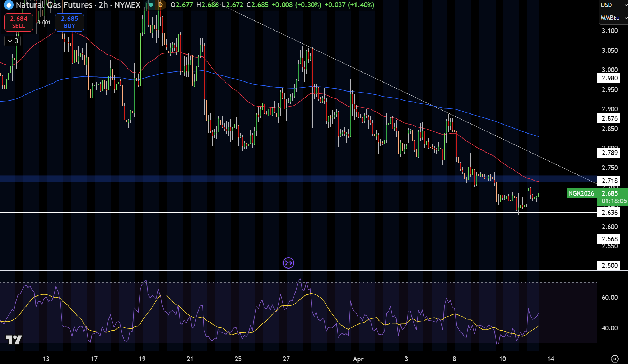Click the Natural Gas symbol flame icon

[x=8, y=5]
